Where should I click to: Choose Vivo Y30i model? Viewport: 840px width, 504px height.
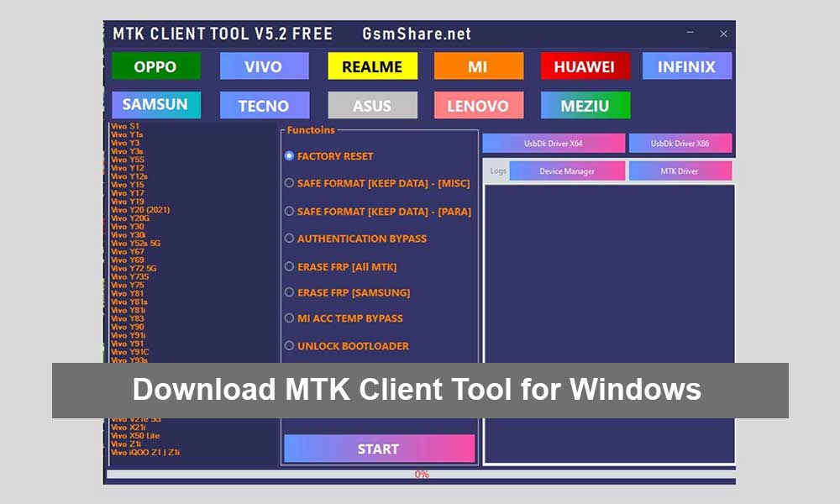coord(128,234)
